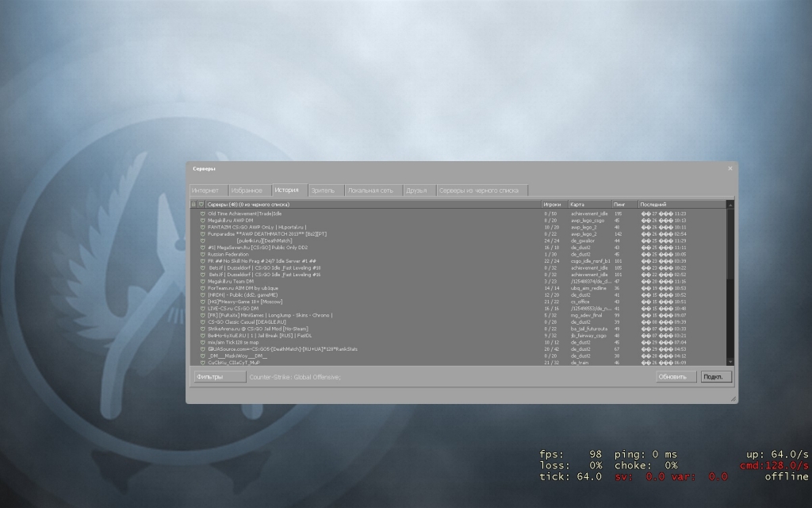Open the Друзья tab
Viewport: 812px width, 508px height.
[x=416, y=190]
